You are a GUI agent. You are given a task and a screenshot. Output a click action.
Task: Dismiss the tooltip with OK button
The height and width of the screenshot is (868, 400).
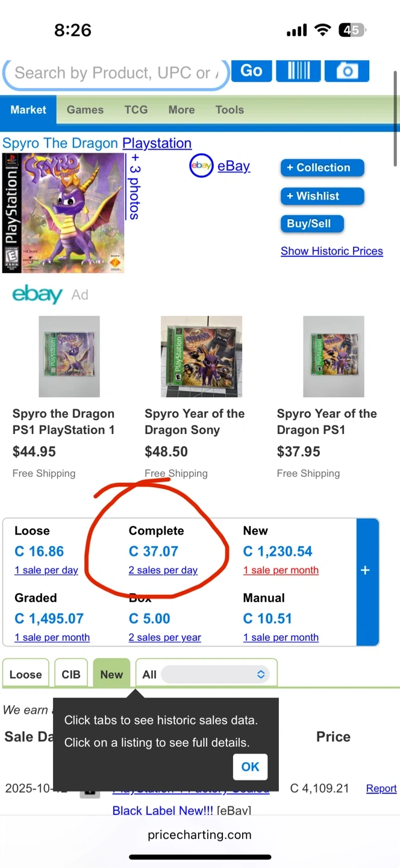tap(250, 767)
